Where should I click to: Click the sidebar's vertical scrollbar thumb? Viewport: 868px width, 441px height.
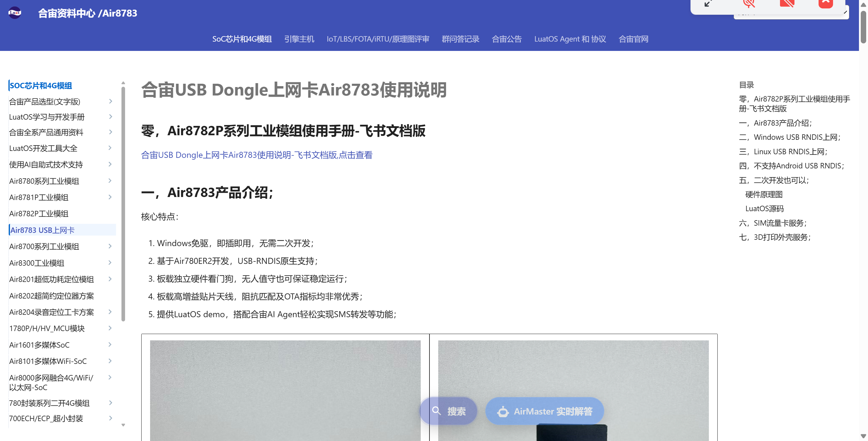click(x=123, y=204)
